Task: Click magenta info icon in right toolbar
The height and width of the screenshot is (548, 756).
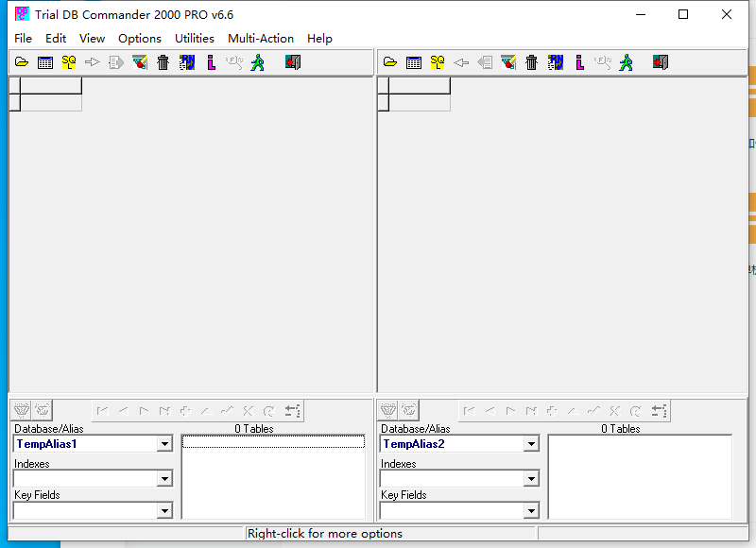Action: pos(579,62)
